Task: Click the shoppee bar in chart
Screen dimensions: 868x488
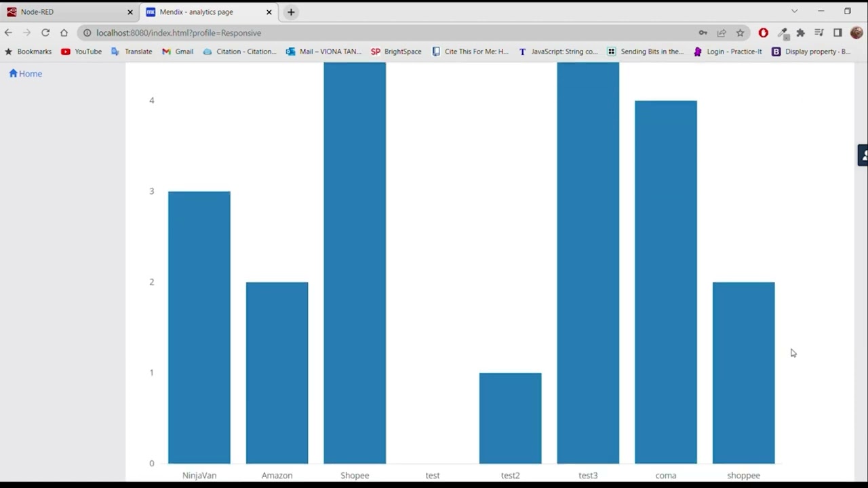Action: click(x=743, y=373)
